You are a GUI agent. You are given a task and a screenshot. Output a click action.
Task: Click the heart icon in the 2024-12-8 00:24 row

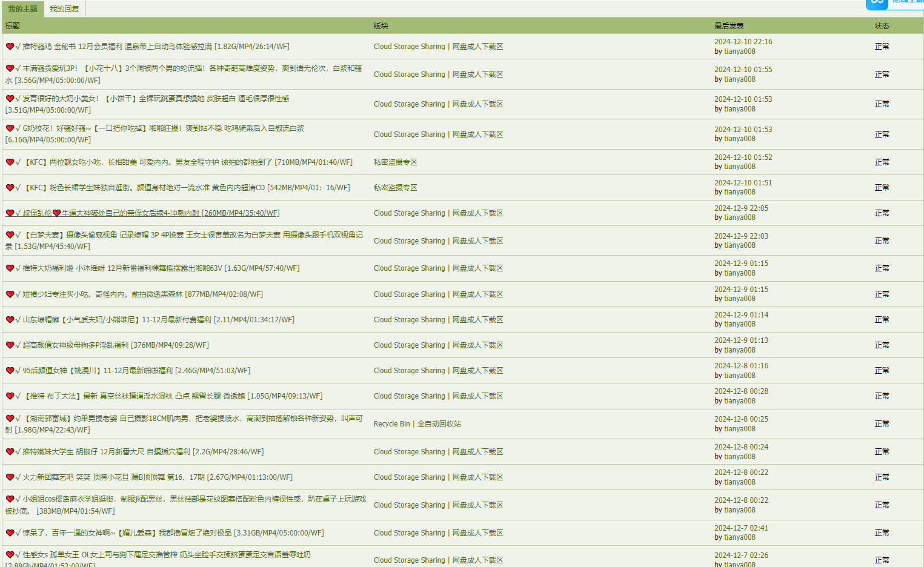click(10, 452)
